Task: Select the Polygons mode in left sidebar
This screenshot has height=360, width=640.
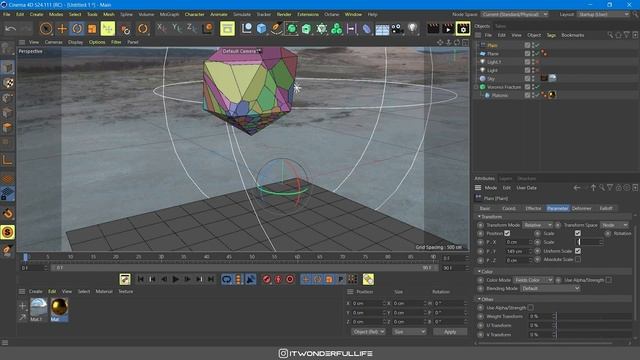Action: (x=7, y=128)
